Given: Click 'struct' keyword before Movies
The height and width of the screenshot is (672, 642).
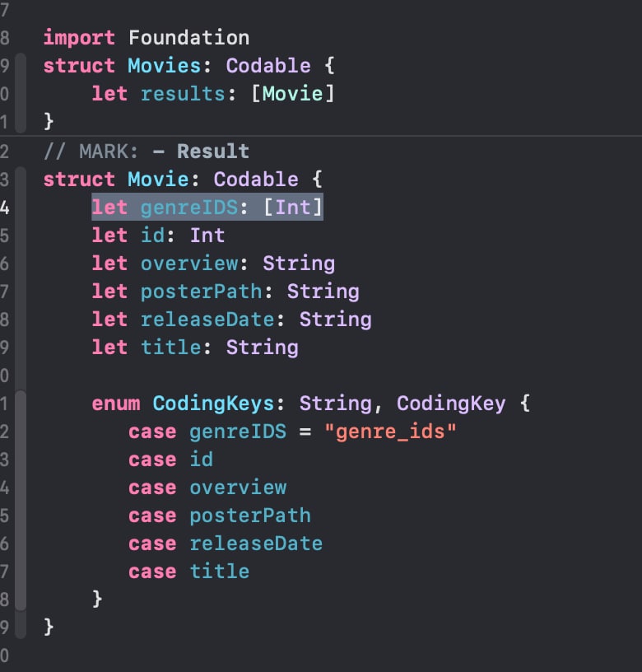Looking at the screenshot, I should [x=79, y=66].
